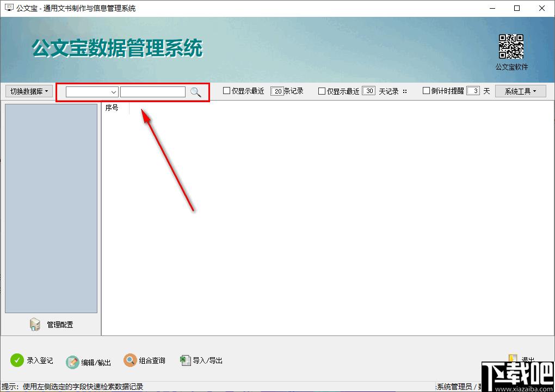Enable 仅显示最近 条记录 checkbox

pyautogui.click(x=226, y=91)
